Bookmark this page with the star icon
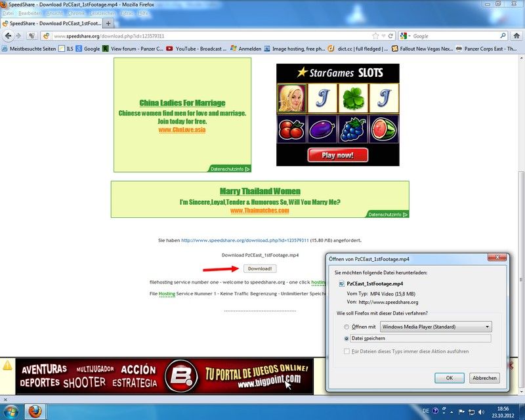 [375, 36]
